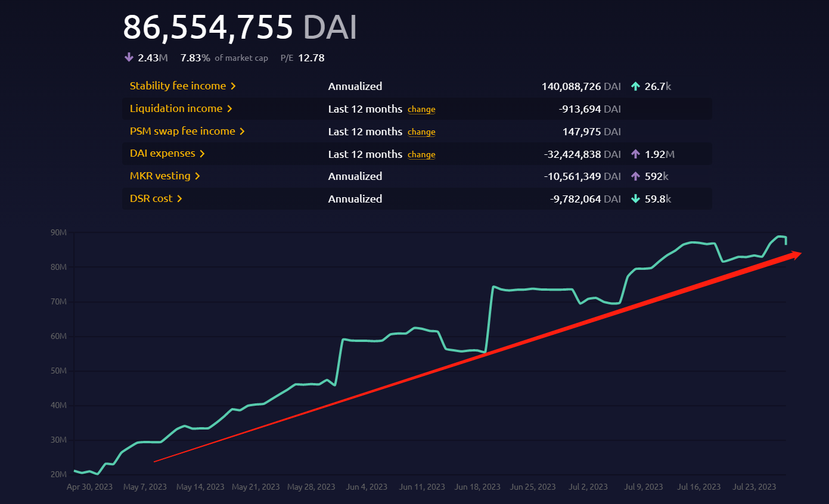Open the Liquidation income link
The height and width of the screenshot is (504, 829).
(x=181, y=108)
